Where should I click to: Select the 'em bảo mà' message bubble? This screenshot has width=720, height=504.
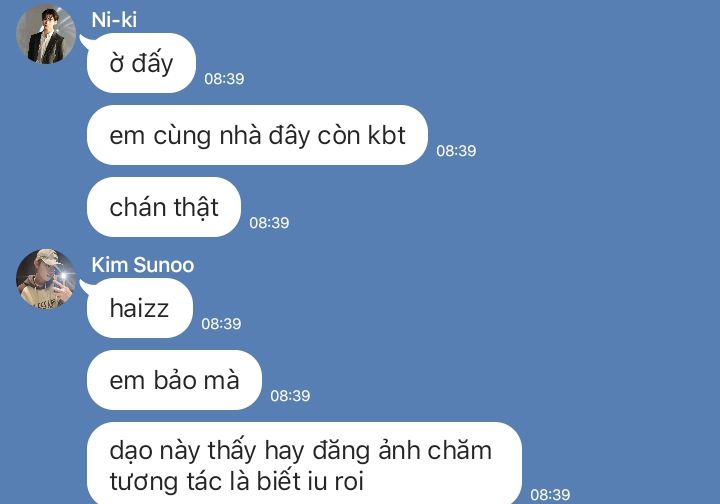[x=174, y=380]
